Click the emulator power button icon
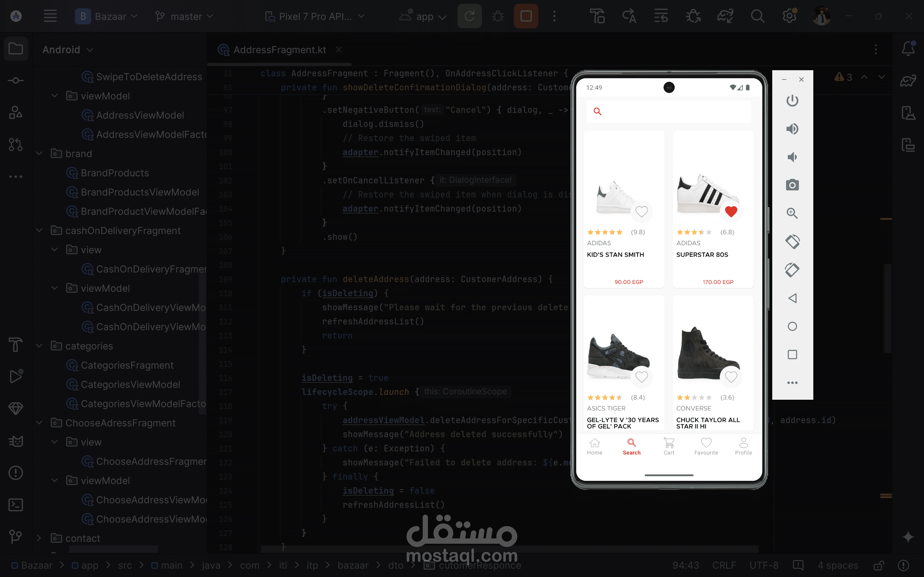The width and height of the screenshot is (924, 577). click(x=792, y=101)
